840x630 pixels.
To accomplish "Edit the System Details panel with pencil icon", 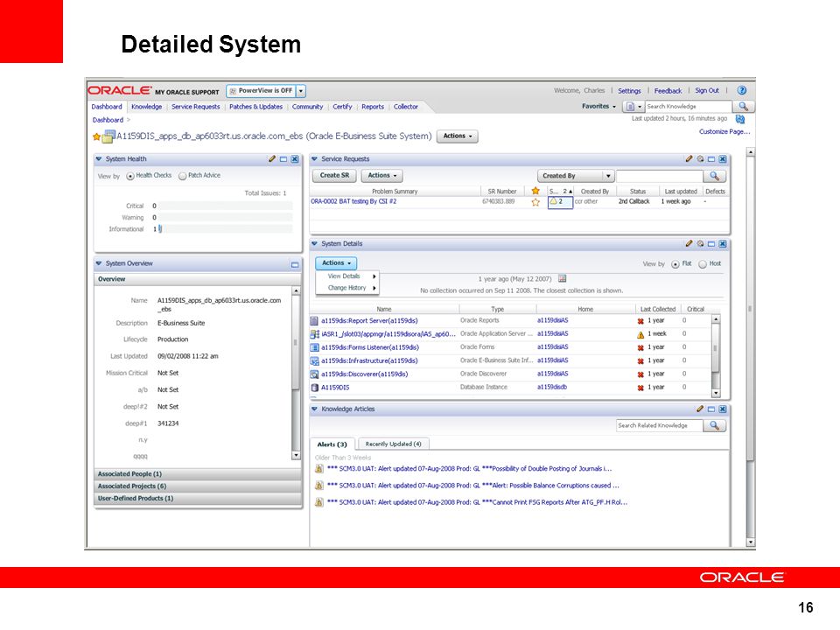I will coord(689,244).
